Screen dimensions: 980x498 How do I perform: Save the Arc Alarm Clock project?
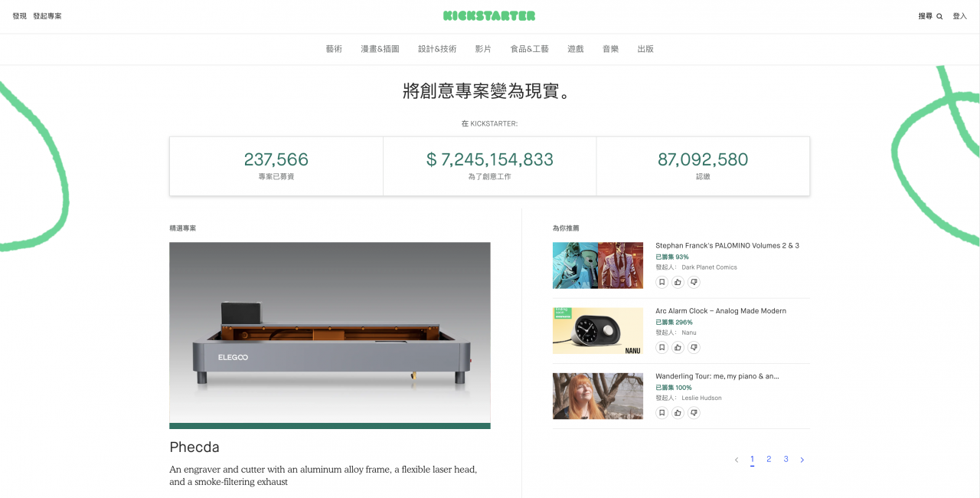[x=662, y=347]
